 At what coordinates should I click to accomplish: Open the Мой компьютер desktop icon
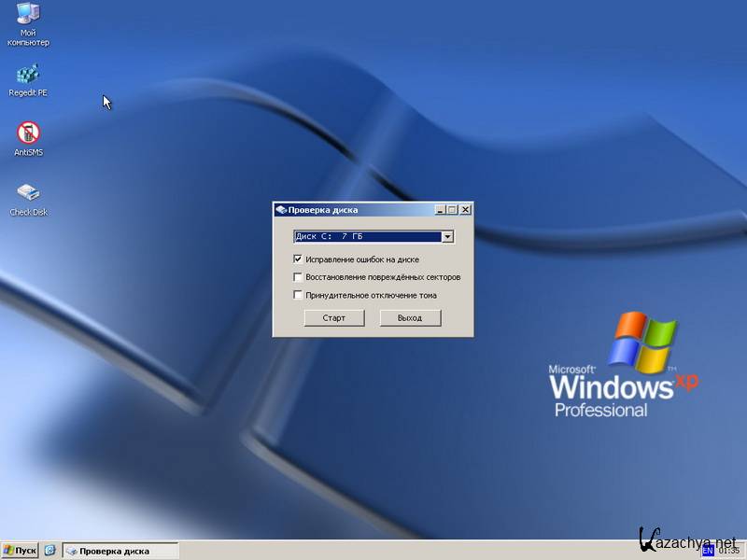(x=28, y=16)
